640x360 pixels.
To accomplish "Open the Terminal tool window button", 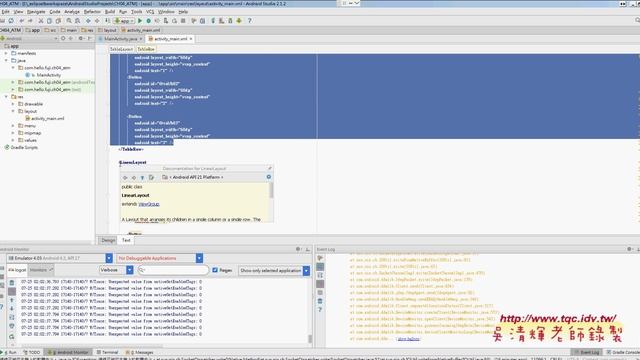I will [x=107, y=352].
